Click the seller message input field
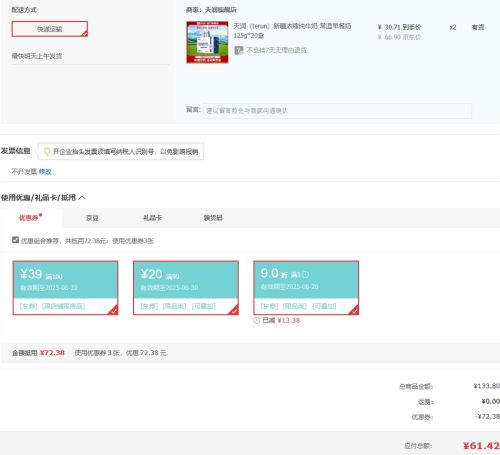 click(x=337, y=111)
